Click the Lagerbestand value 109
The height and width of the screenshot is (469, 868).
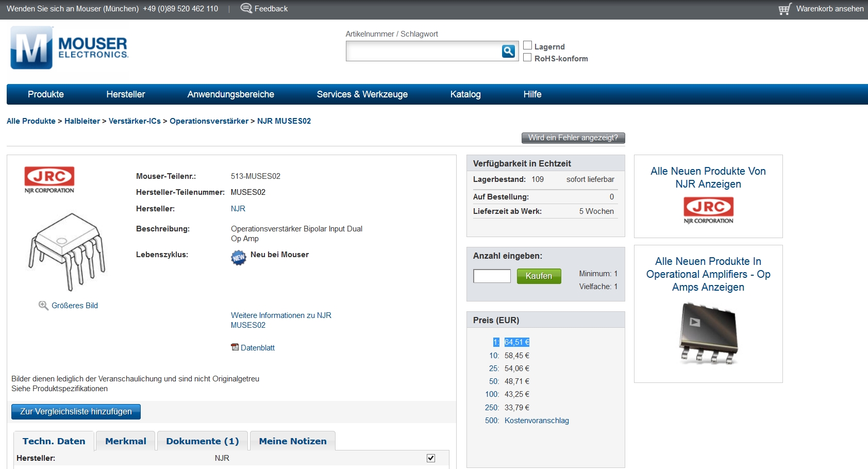coord(538,179)
